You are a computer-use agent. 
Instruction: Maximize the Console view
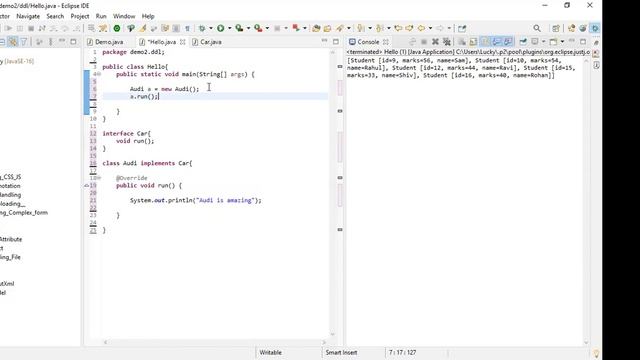[x=583, y=42]
